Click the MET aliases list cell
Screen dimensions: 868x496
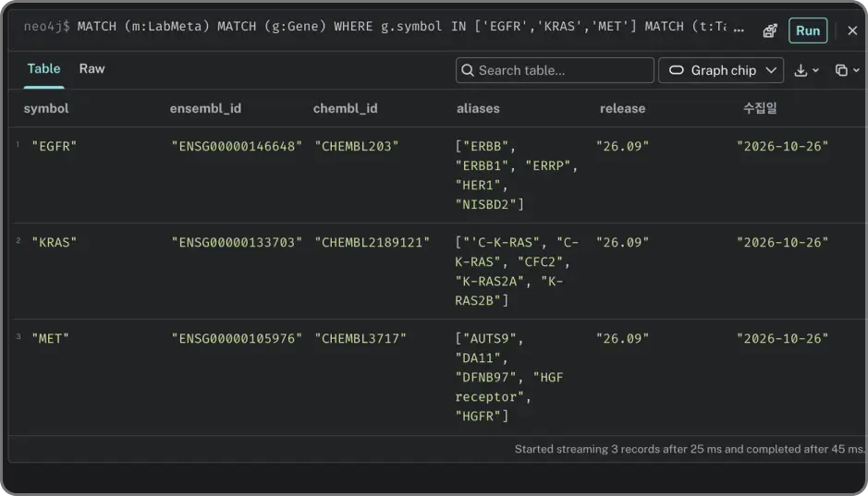point(508,378)
